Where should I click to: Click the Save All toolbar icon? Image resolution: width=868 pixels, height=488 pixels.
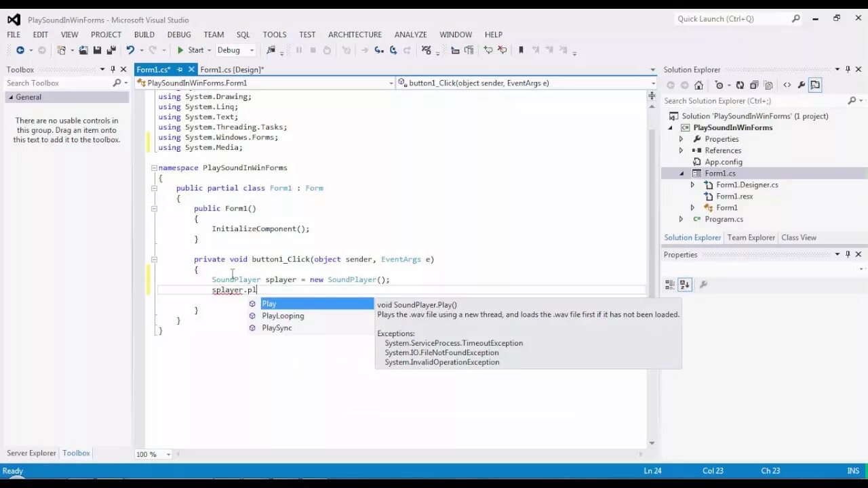click(x=111, y=50)
